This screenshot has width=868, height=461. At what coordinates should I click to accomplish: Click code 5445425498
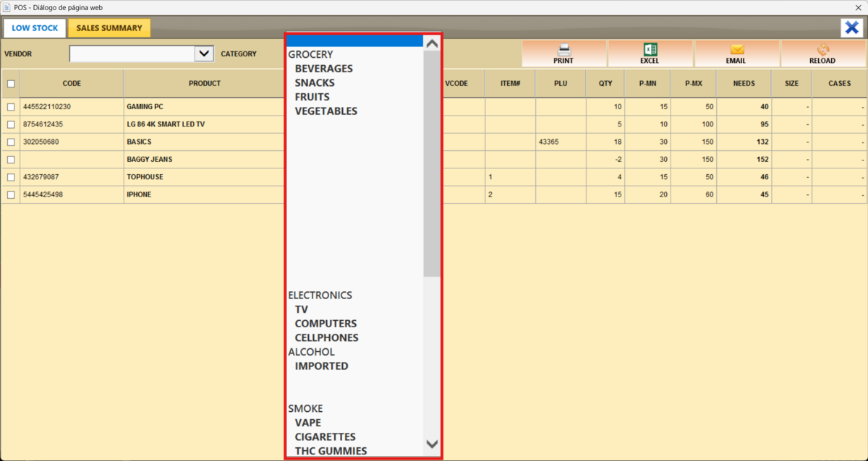tap(43, 195)
